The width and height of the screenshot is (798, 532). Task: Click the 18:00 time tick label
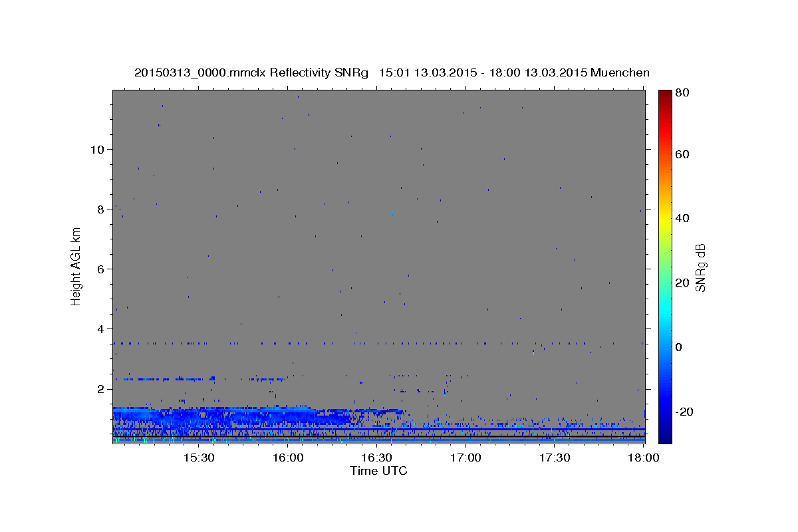coord(644,458)
